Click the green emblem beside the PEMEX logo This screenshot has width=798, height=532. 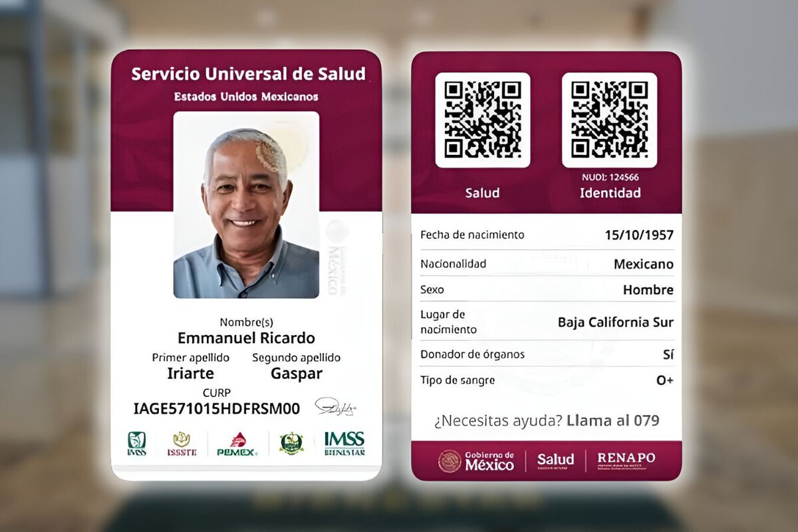291,443
